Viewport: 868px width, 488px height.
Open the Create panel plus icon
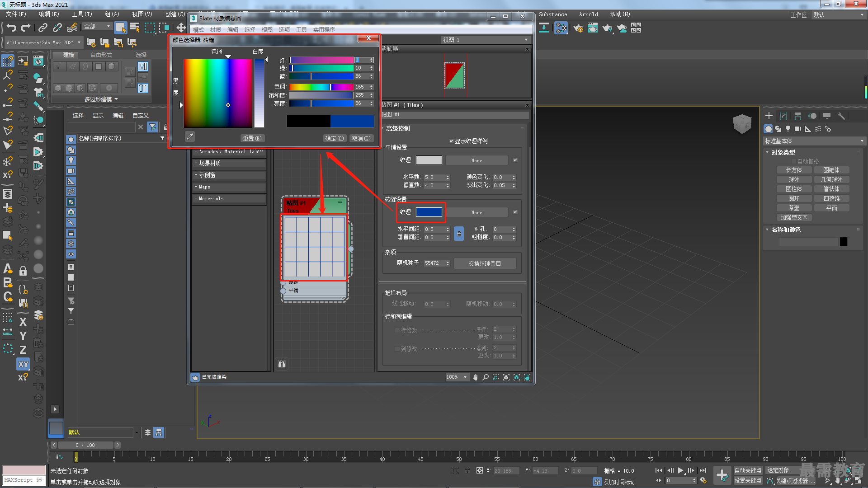[769, 116]
